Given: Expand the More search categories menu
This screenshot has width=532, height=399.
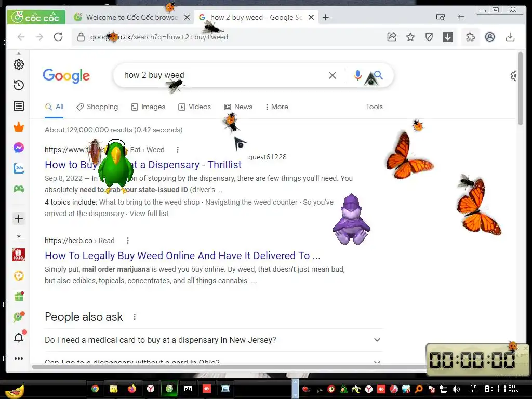Looking at the screenshot, I should click(277, 107).
